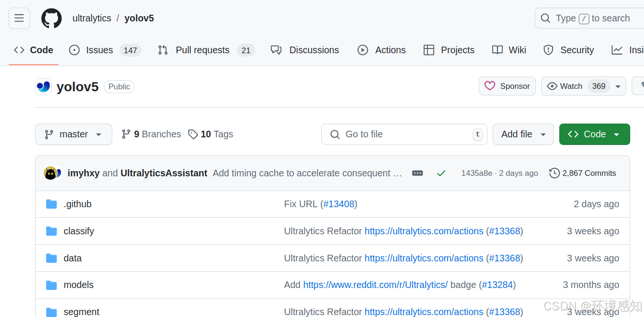Open the Pull requests tab

tap(206, 50)
